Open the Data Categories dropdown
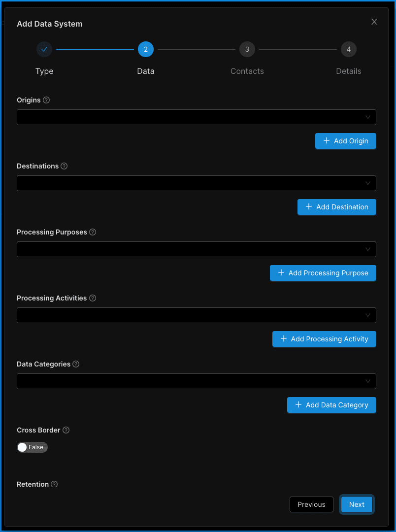This screenshot has width=396, height=532. [196, 381]
